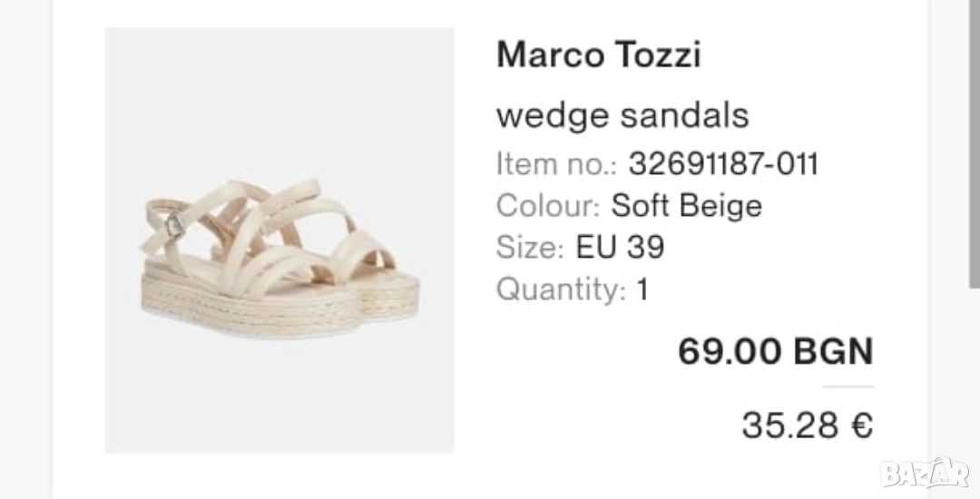Click the divider line between the prices
Viewport: 980px width, 499px height.
point(848,387)
